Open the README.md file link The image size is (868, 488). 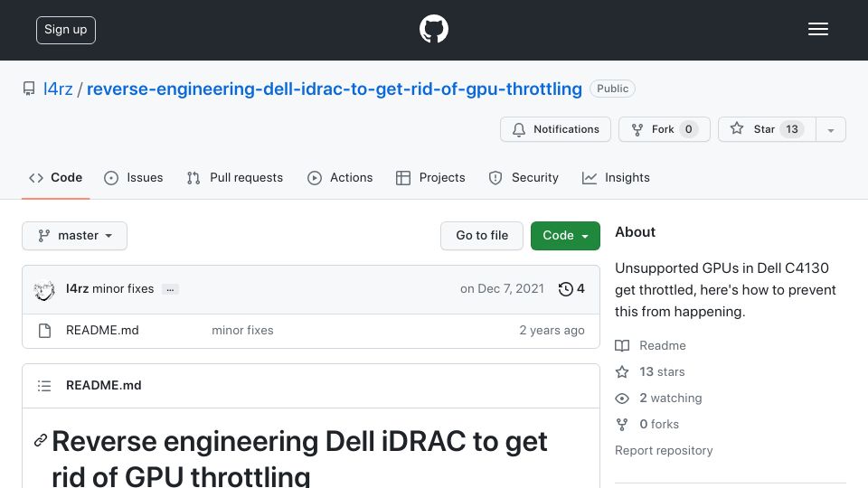point(102,331)
